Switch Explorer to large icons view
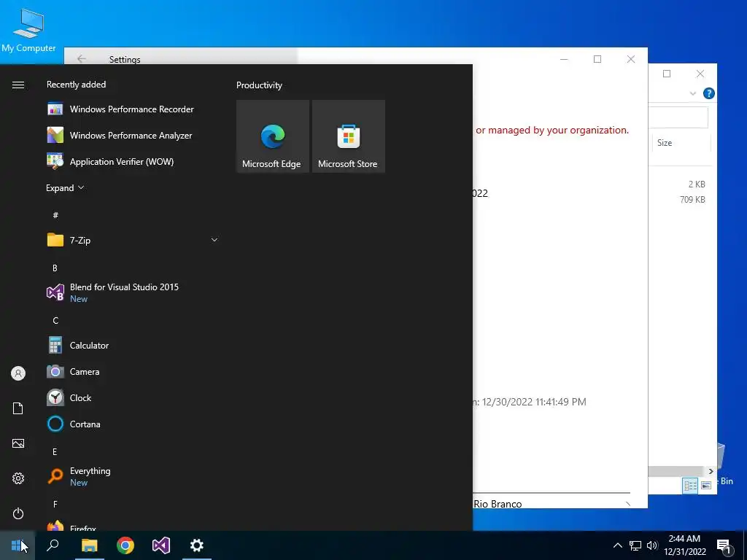This screenshot has height=560, width=747. (x=706, y=485)
